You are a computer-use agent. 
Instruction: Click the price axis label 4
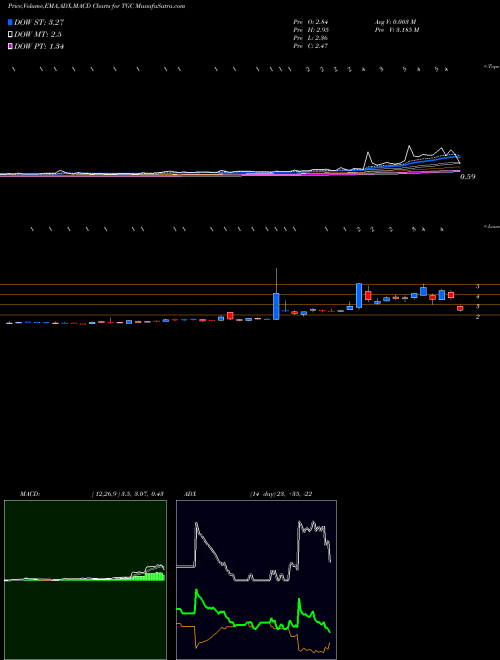[x=477, y=296]
